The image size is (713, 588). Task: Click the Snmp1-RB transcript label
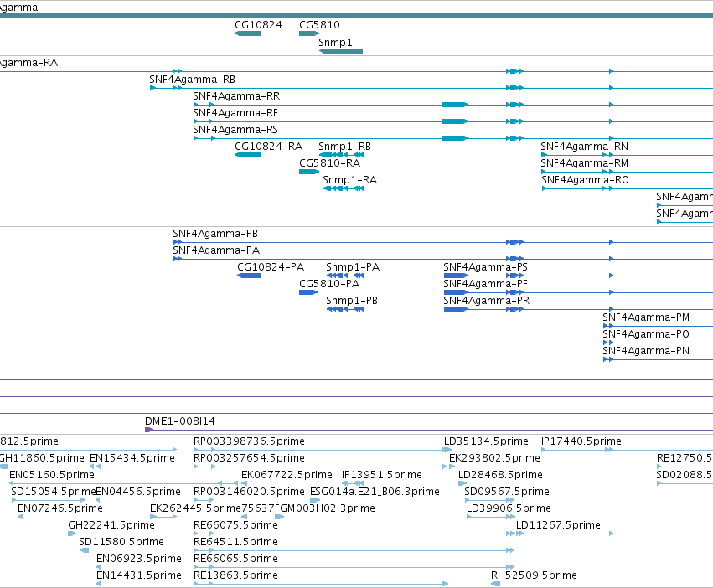(344, 147)
